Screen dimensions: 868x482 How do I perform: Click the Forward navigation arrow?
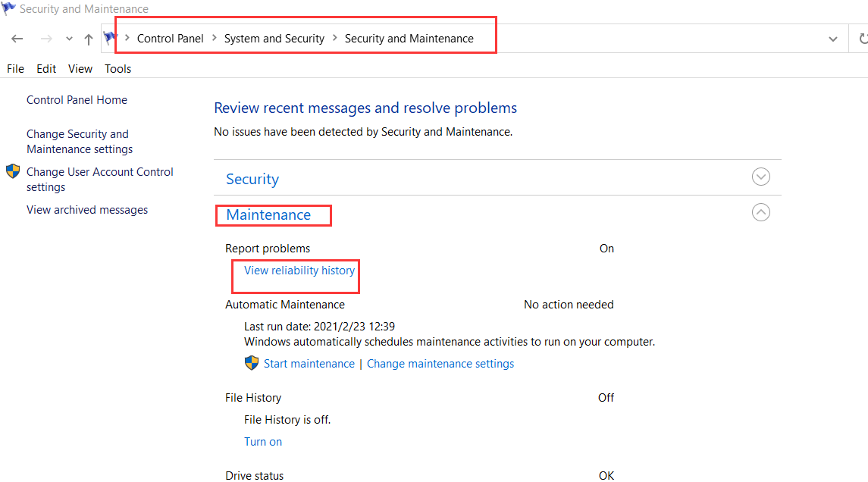(45, 39)
